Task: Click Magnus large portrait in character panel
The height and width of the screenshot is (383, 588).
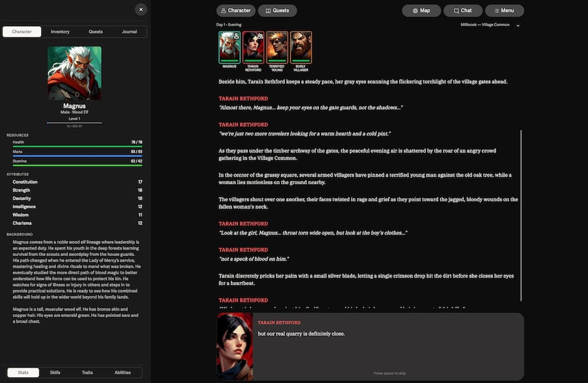Action: [74, 73]
